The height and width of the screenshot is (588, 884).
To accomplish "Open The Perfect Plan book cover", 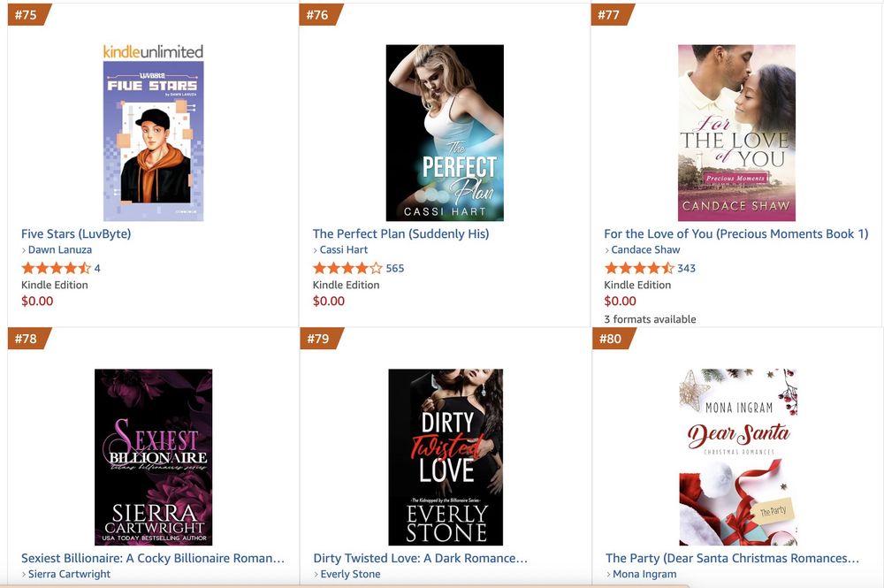I will [x=445, y=133].
